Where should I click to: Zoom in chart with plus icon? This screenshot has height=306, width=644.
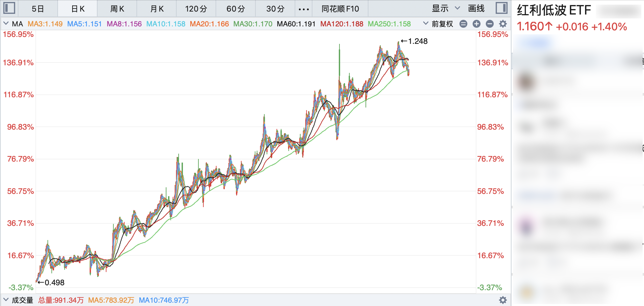coord(476,24)
